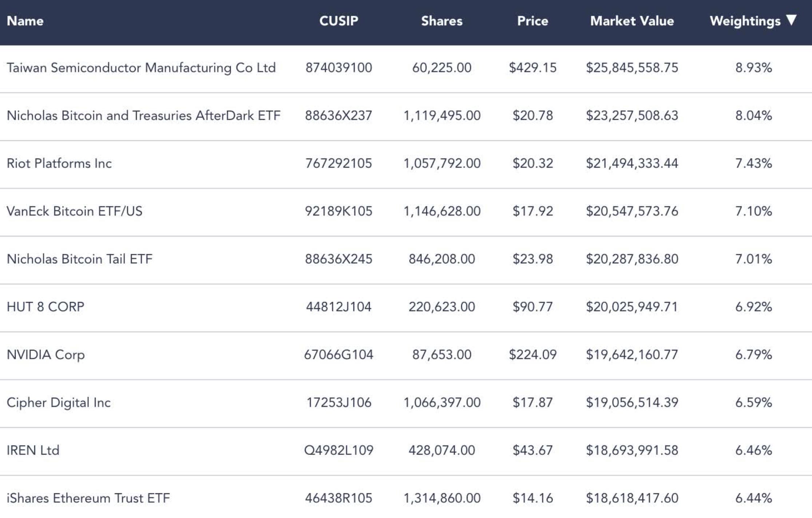Click market value $20,547,573.76
The image size is (812, 518).
pyautogui.click(x=632, y=211)
